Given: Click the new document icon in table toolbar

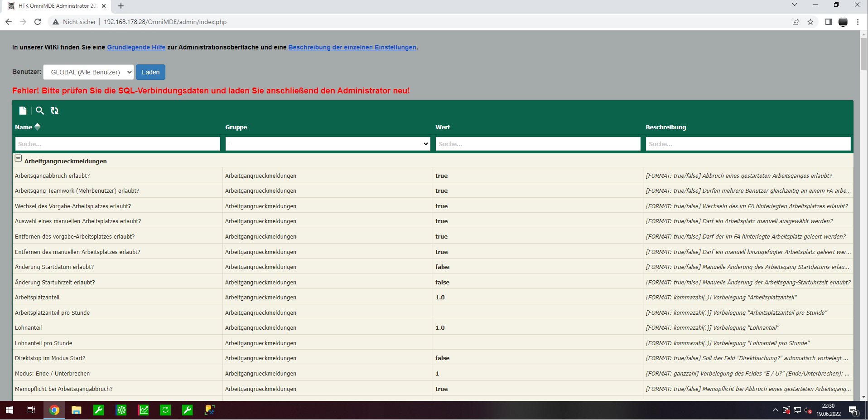Looking at the screenshot, I should [x=23, y=111].
